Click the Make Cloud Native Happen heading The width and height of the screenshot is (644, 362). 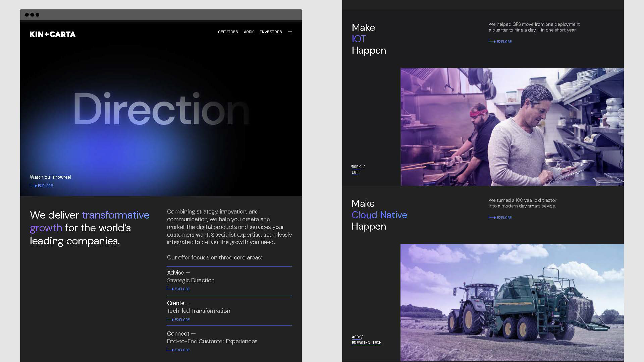379,215
